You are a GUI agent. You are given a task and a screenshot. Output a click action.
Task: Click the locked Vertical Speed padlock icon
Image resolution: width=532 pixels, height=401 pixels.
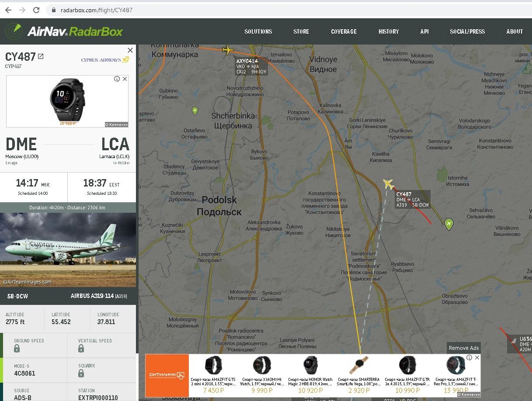(x=81, y=348)
